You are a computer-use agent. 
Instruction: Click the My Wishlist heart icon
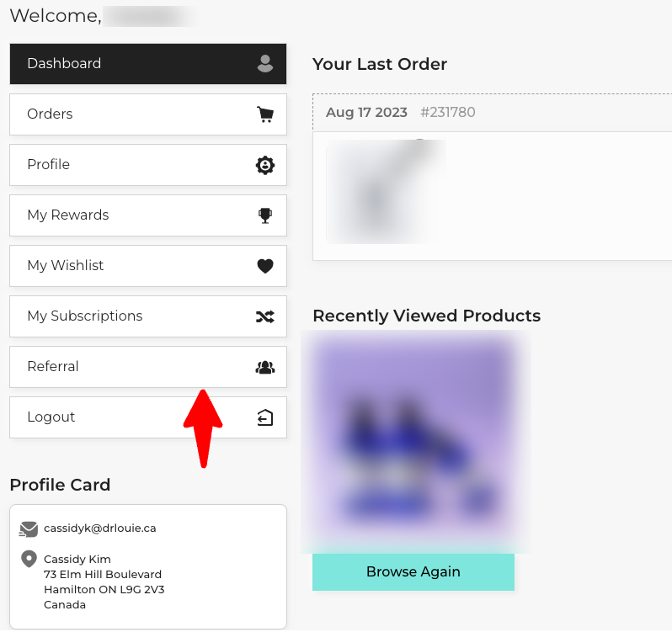point(265,266)
